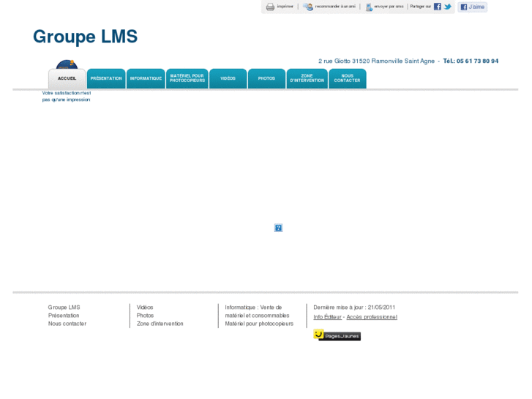Open footer link Vidéos
The image size is (532, 399).
[x=145, y=307]
